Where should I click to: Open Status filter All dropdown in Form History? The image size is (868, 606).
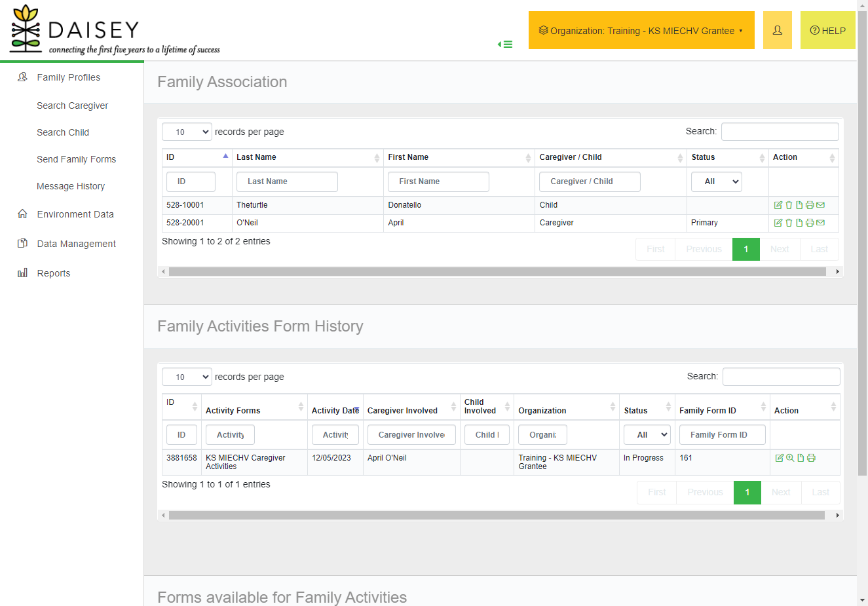[647, 435]
